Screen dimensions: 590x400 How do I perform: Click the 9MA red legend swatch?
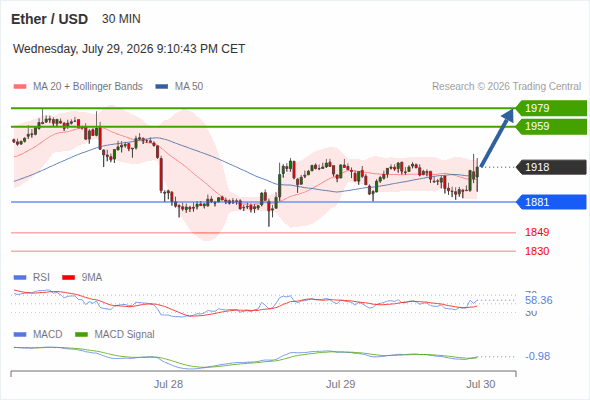click(x=68, y=278)
